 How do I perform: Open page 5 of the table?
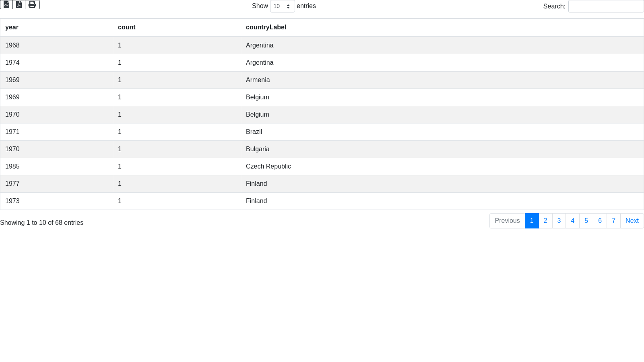pos(586,221)
